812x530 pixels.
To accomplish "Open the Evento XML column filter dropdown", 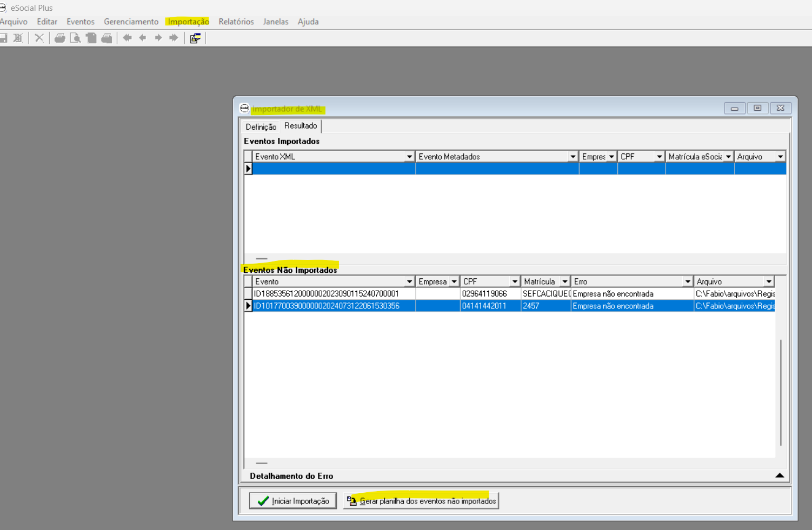I will click(x=409, y=157).
